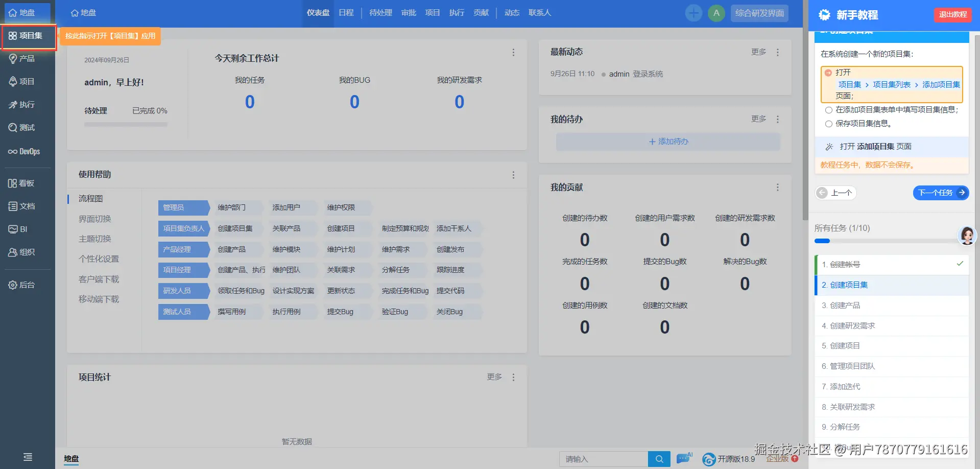Click the tutorial assistant avatar
The image size is (980, 469).
pyautogui.click(x=967, y=236)
